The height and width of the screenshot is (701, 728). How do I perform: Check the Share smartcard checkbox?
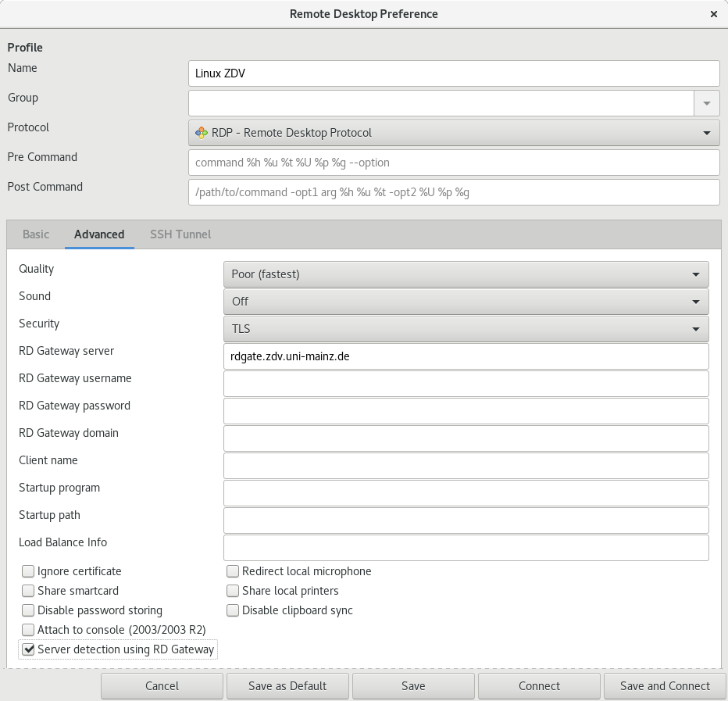(28, 591)
